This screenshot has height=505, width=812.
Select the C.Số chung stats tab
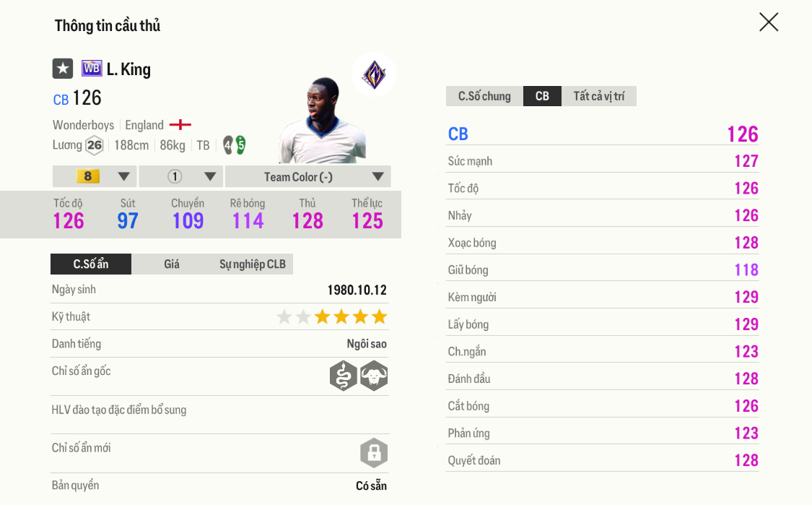[484, 96]
